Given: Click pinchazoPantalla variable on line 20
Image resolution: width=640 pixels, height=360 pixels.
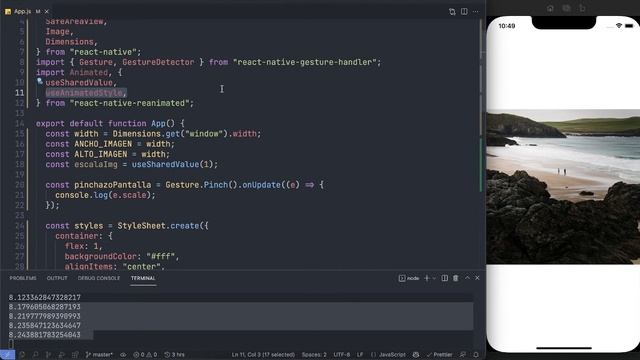Looking at the screenshot, I should pyautogui.click(x=112, y=184).
